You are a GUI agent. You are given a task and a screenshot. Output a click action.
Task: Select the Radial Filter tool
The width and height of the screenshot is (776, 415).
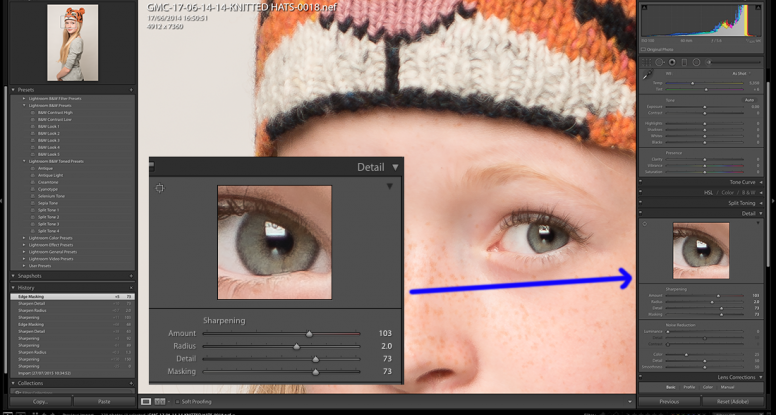(696, 62)
